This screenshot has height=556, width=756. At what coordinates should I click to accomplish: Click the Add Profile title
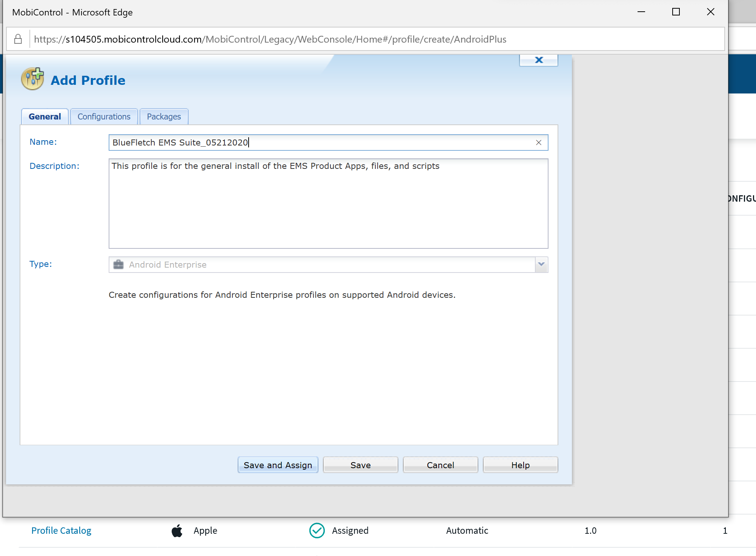tap(88, 80)
